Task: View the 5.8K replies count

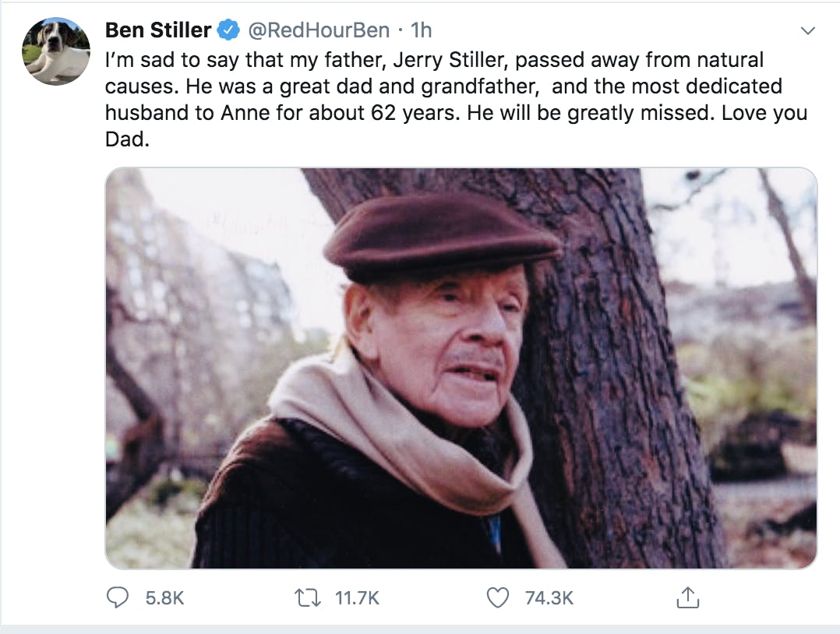Action: [x=164, y=597]
